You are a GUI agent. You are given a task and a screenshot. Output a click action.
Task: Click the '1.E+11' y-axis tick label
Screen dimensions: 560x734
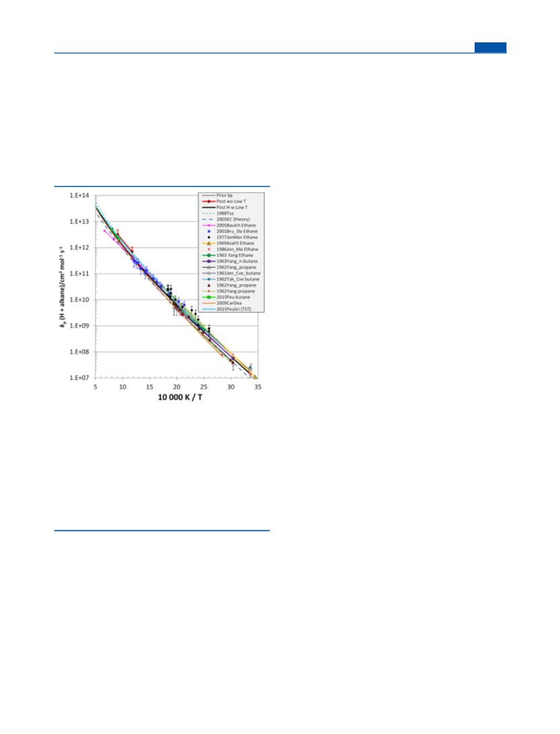[79, 273]
